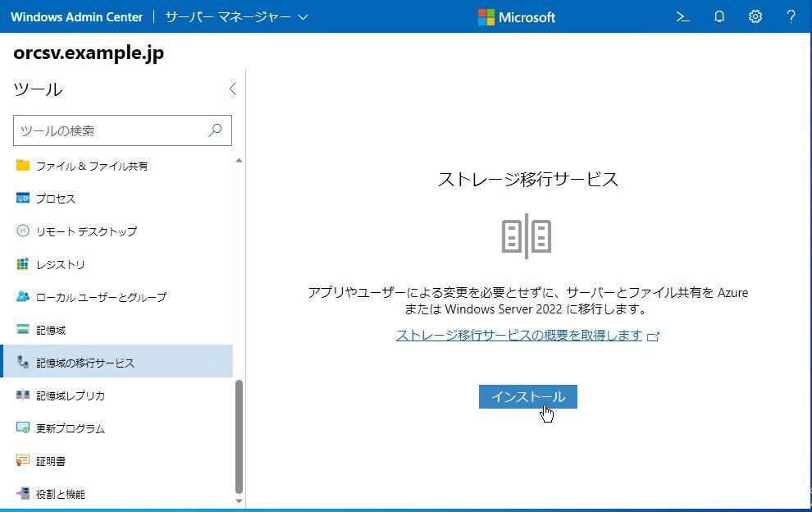Open the help question mark
Viewport: 812px width, 512px height.
coord(791,16)
